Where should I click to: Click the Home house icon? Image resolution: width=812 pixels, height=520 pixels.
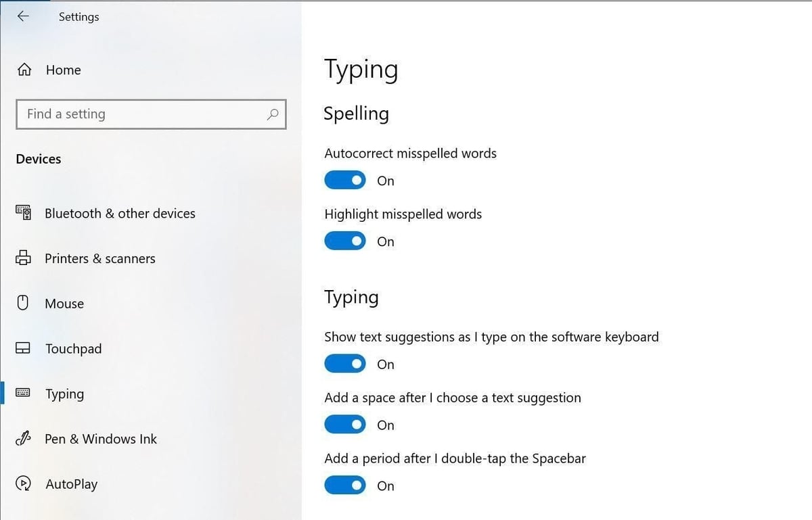[x=24, y=70]
